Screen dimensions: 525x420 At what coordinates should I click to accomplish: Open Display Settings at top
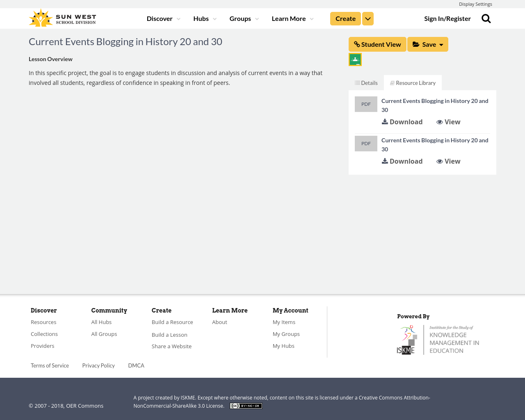click(x=475, y=4)
